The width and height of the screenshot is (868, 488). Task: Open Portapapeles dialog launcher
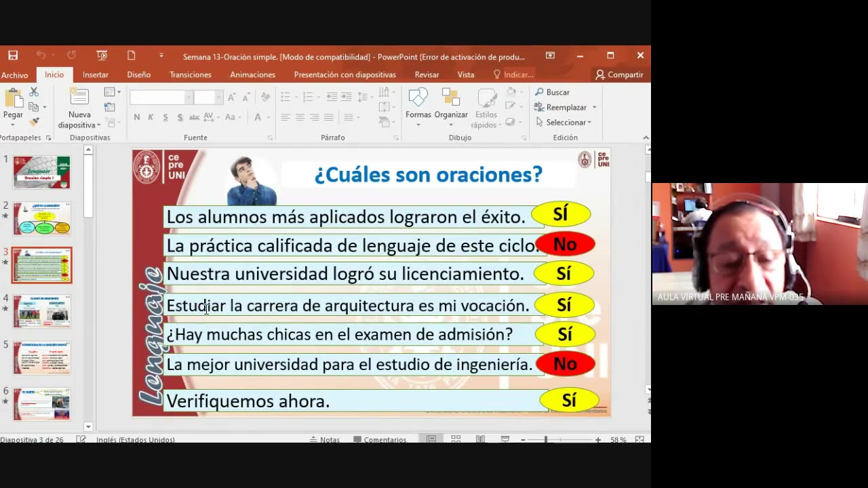coord(48,138)
